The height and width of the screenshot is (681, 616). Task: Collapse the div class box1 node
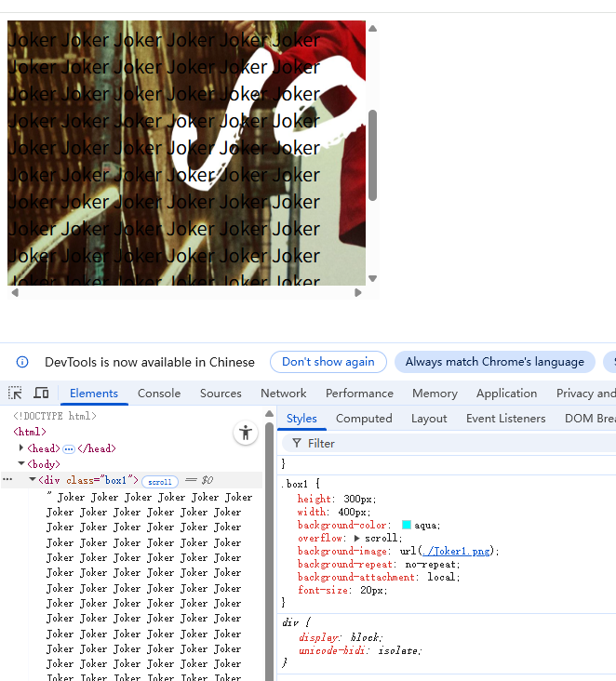33,479
